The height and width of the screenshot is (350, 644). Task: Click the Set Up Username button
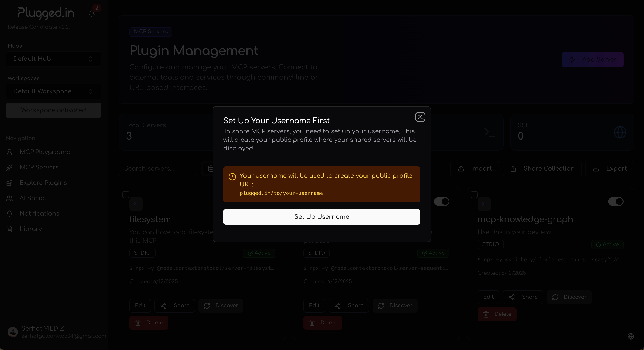click(322, 217)
